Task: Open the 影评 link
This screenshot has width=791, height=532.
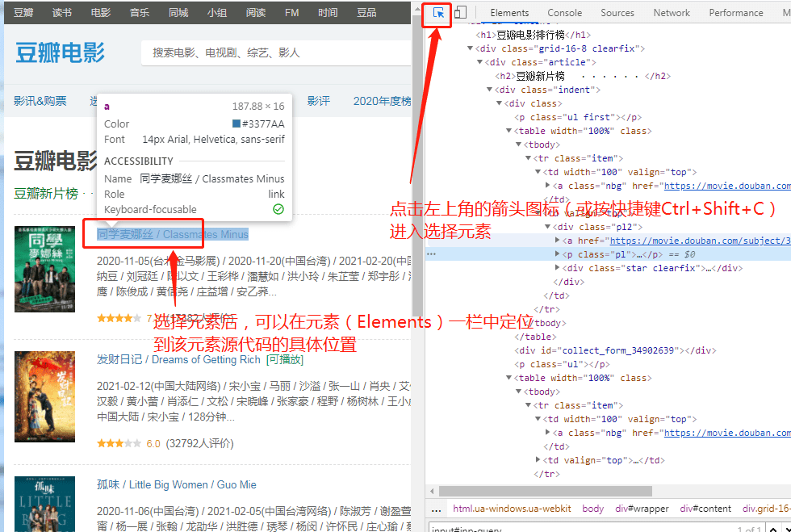Action: pyautogui.click(x=318, y=101)
